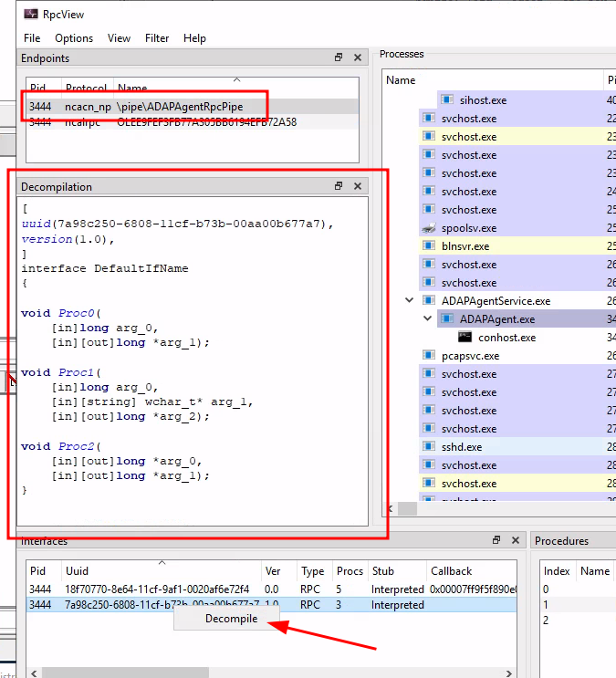Select procedure index 2 in Procedures

578,621
